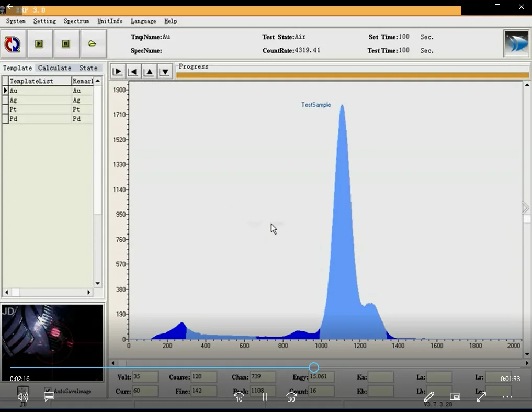Click the spectrum scale down arrow button
532x412 pixels.
[165, 72]
